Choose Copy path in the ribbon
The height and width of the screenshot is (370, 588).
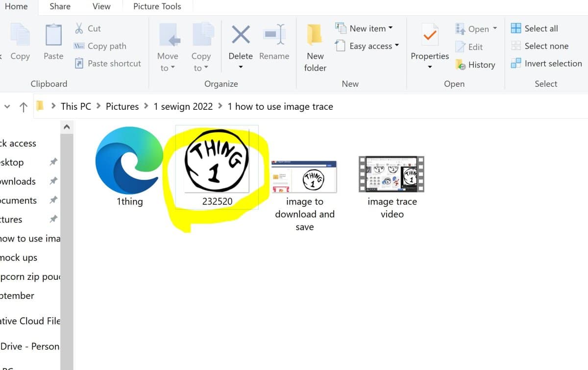click(x=100, y=46)
